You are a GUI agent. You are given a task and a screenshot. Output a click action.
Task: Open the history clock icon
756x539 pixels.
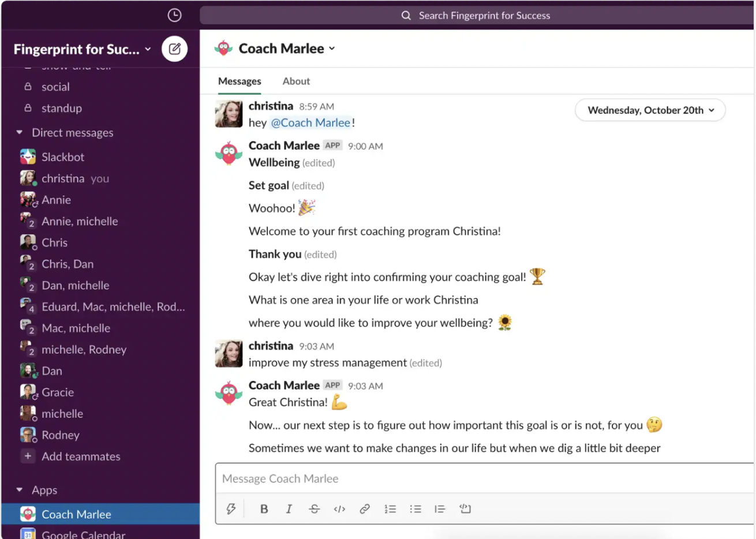pos(174,16)
